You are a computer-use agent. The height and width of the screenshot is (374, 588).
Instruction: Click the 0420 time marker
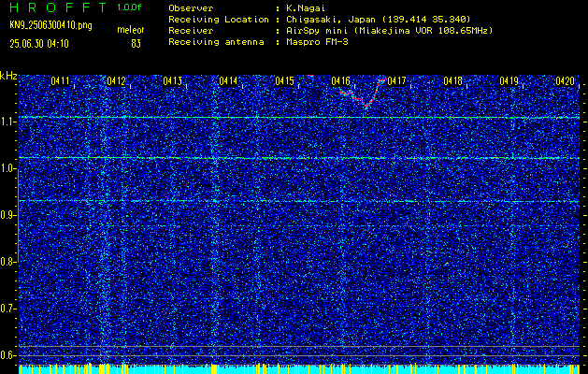coord(566,80)
